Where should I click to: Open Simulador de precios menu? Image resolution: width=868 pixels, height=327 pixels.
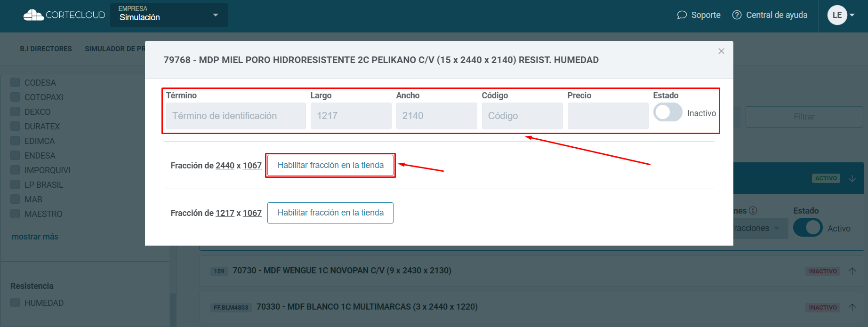coord(115,49)
